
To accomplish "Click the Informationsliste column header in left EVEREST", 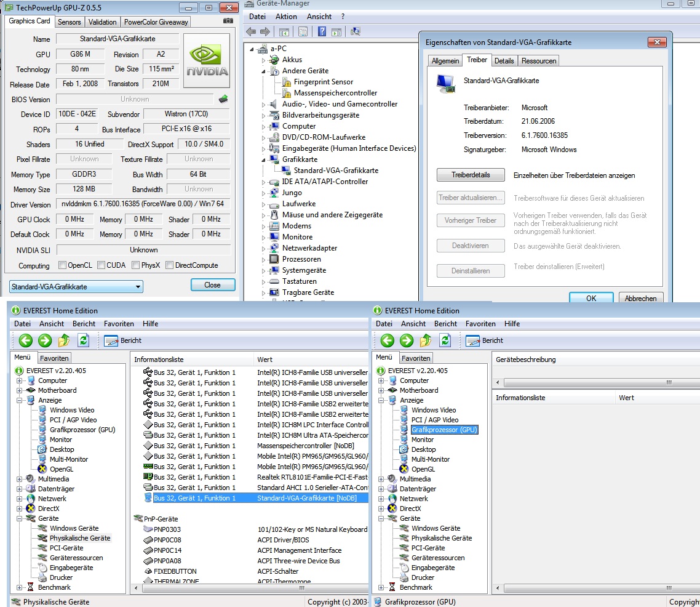I will [x=193, y=360].
